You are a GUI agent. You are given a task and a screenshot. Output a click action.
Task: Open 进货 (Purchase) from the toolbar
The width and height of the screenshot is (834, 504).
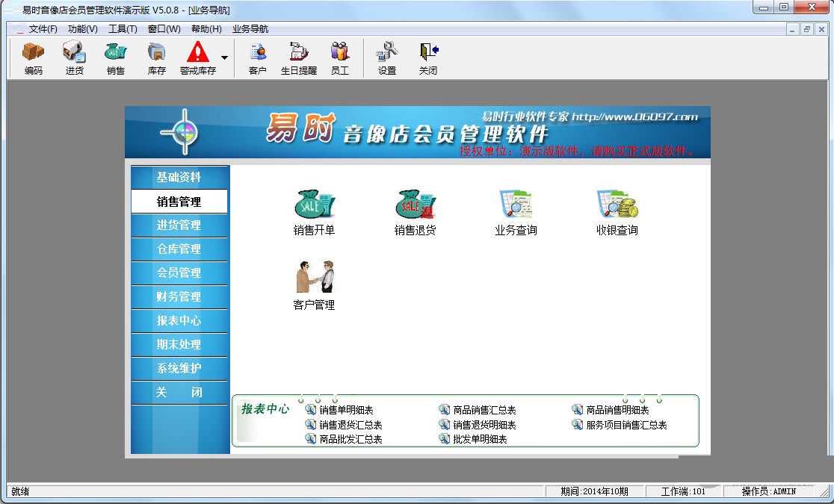click(x=73, y=57)
